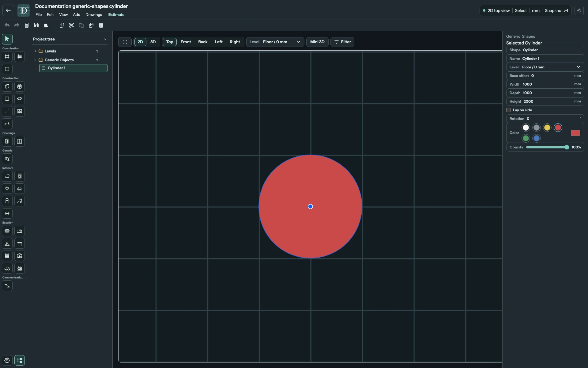The image size is (588, 368).
Task: Open the Level Floor / 0 mm dropdown in view bar
Action: [x=275, y=42]
